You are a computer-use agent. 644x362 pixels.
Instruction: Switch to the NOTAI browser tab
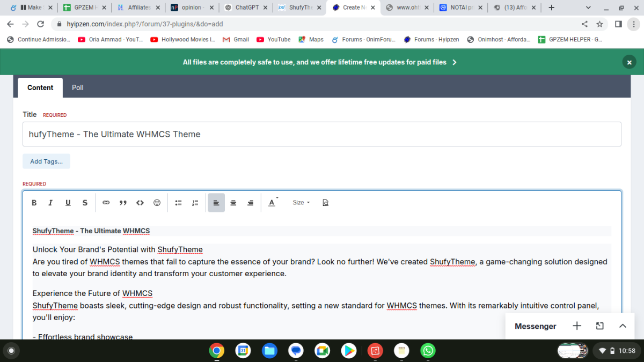click(460, 8)
